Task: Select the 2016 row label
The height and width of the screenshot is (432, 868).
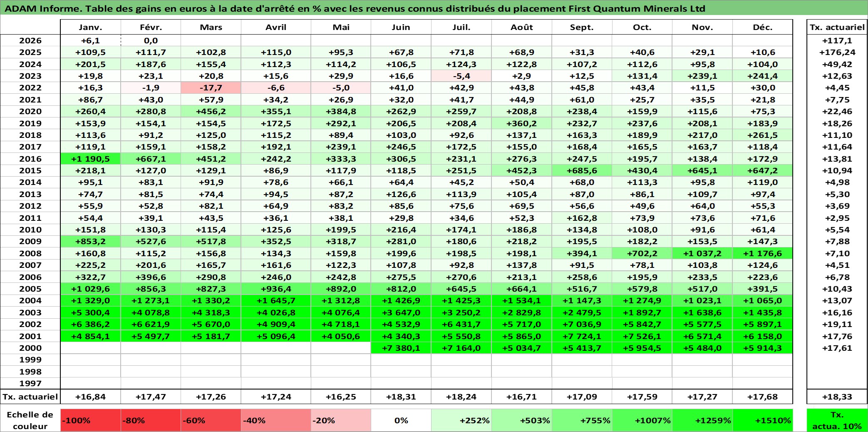Action: point(30,159)
